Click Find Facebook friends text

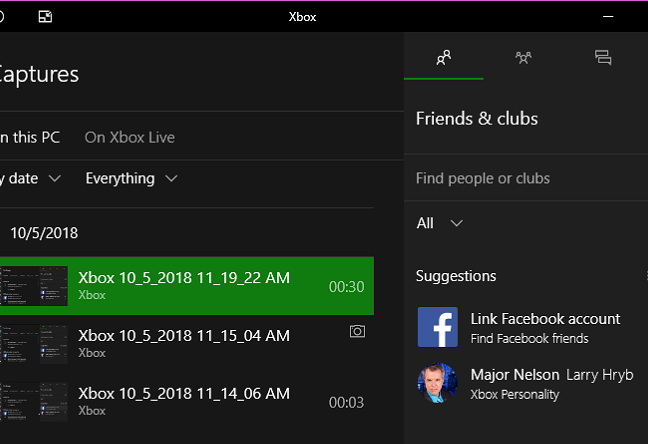[529, 339]
